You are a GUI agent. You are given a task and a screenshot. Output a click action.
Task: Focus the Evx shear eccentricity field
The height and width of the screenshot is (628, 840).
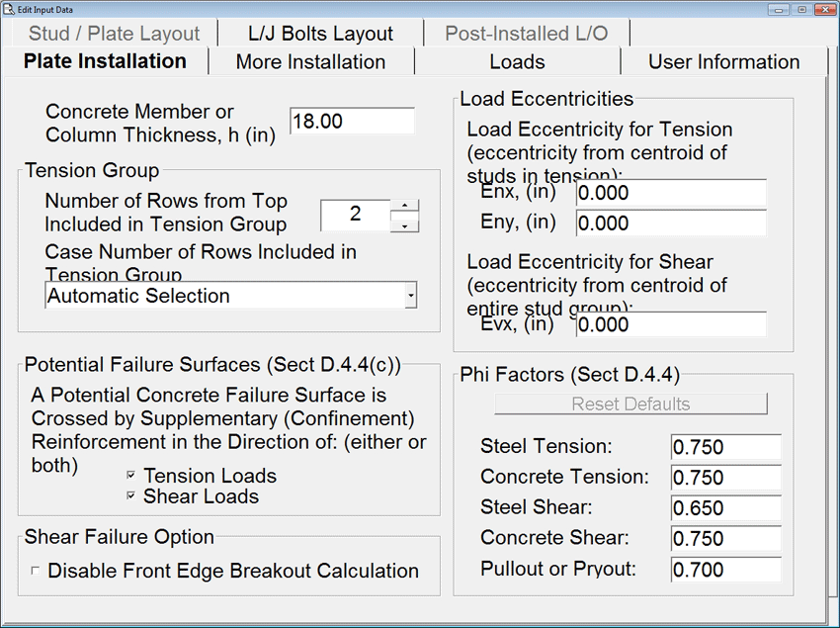click(x=670, y=324)
